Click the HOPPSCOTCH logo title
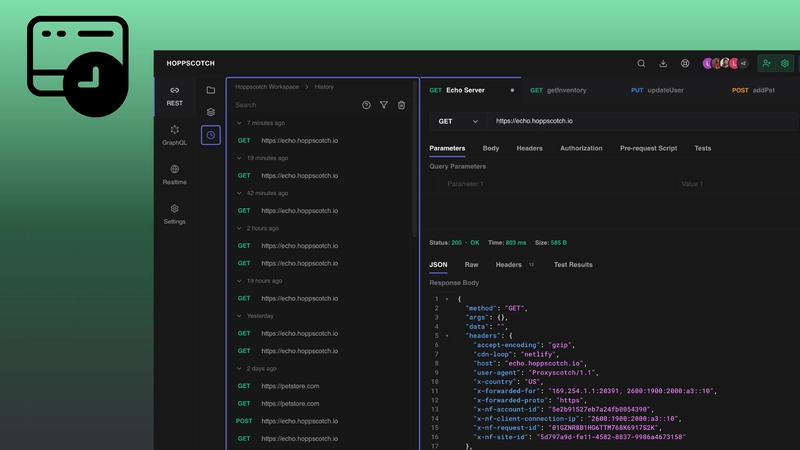 click(x=190, y=63)
